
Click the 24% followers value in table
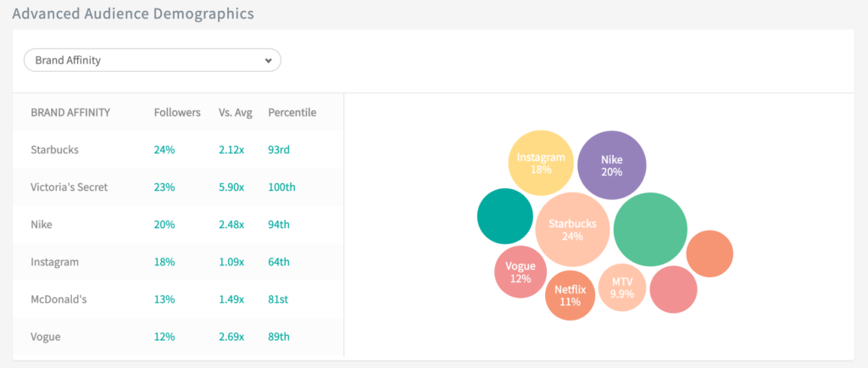[x=164, y=149]
